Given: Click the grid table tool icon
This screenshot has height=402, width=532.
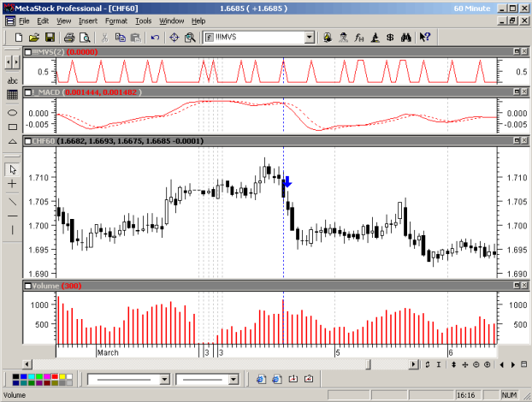Looking at the screenshot, I should click(13, 95).
